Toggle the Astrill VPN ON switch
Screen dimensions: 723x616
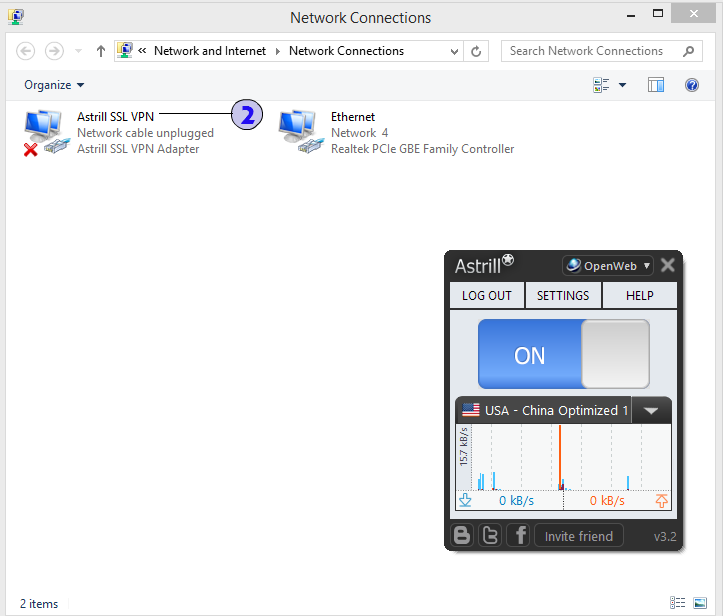(563, 354)
